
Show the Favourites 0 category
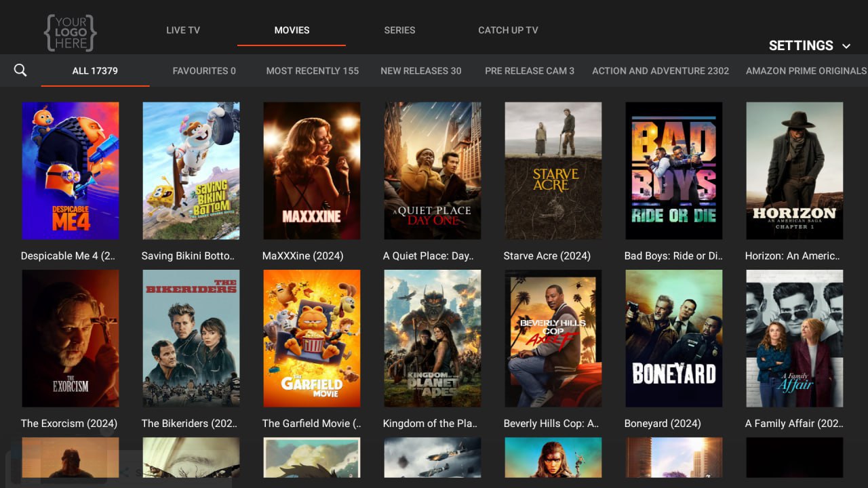coord(204,70)
